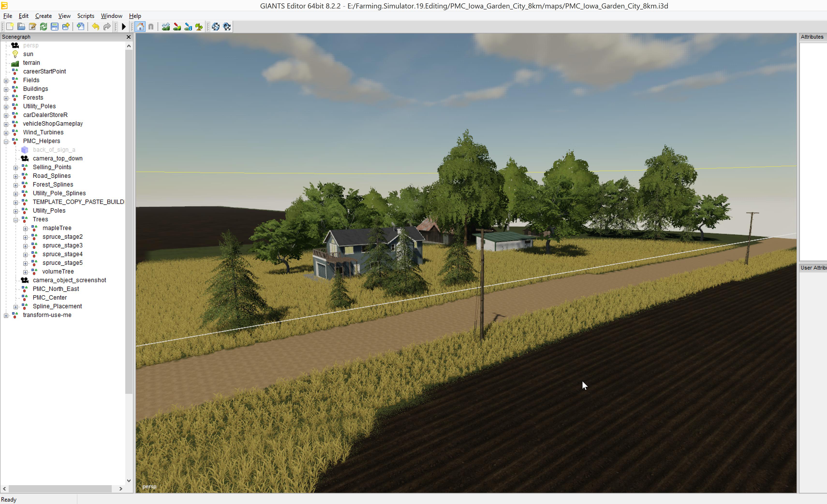
Task: Create a new scene file
Action: pyautogui.click(x=10, y=27)
